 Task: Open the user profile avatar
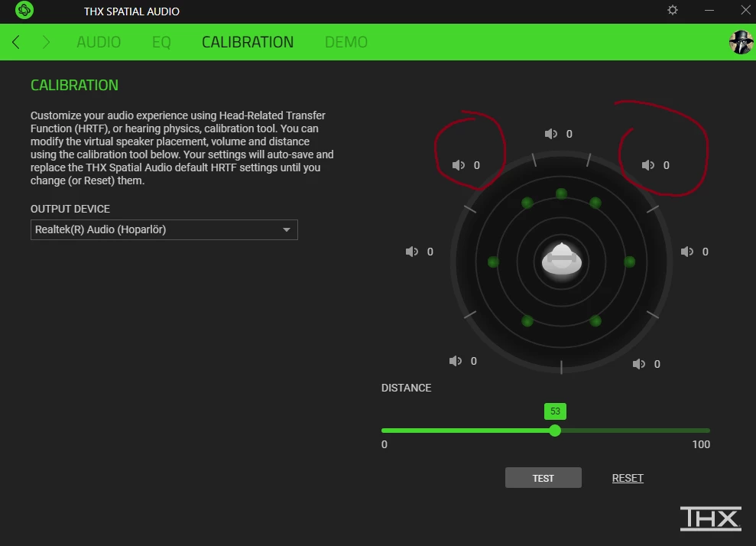coord(741,42)
